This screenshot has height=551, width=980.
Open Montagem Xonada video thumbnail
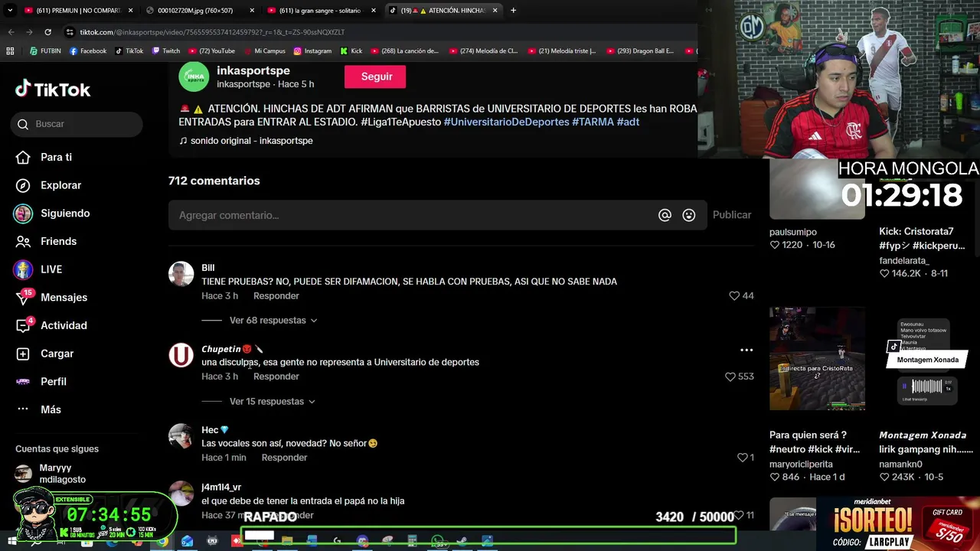tap(927, 358)
